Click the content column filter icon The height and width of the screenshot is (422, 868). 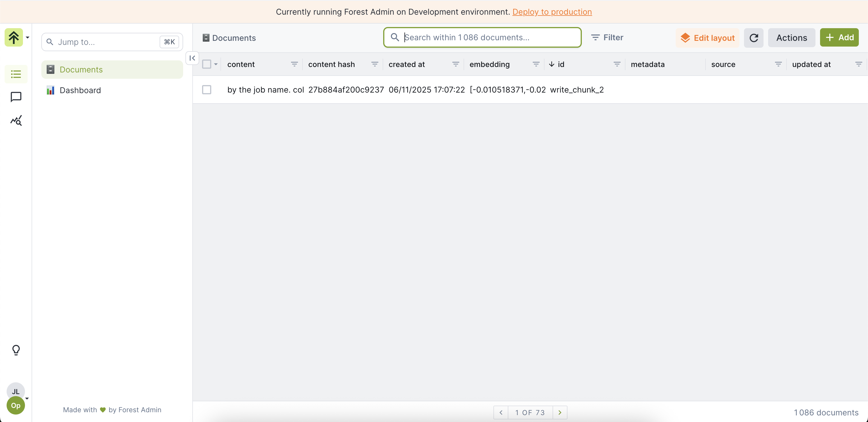(294, 64)
